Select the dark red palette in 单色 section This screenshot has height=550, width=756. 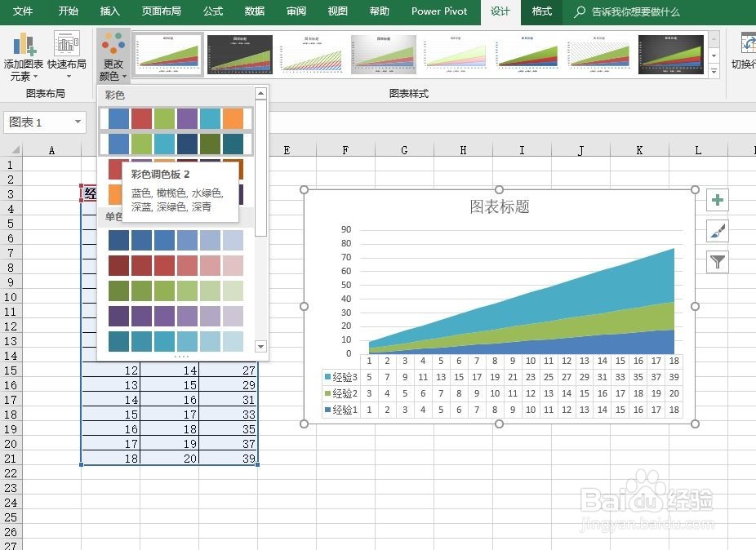coord(175,266)
